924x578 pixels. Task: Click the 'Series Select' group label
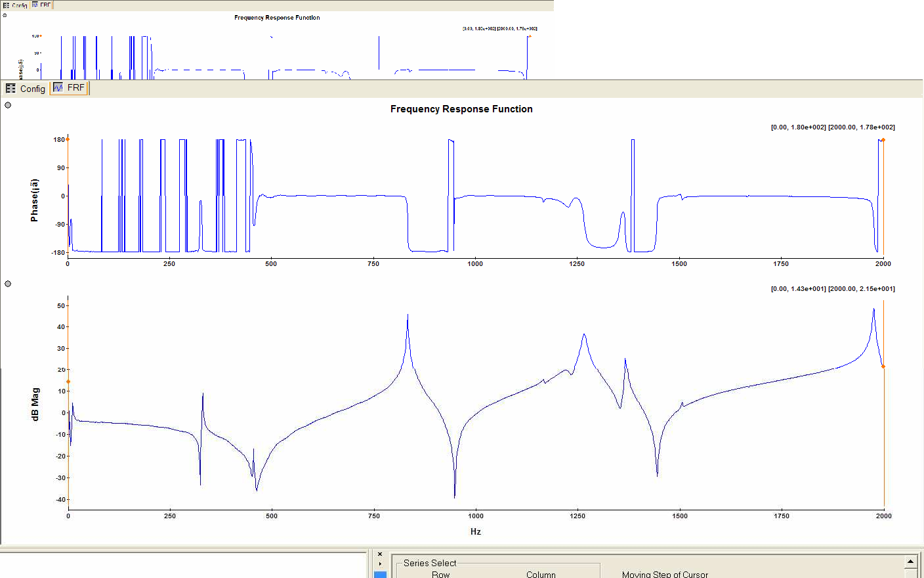[x=430, y=563]
